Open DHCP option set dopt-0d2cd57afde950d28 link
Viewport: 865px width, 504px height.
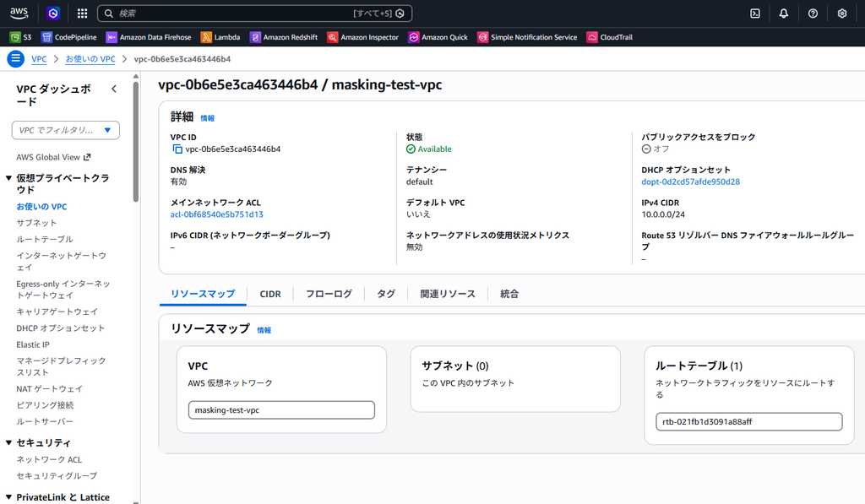[691, 182]
